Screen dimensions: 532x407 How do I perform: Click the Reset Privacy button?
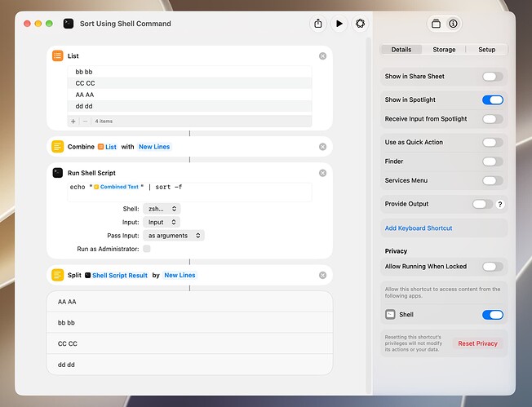click(477, 343)
